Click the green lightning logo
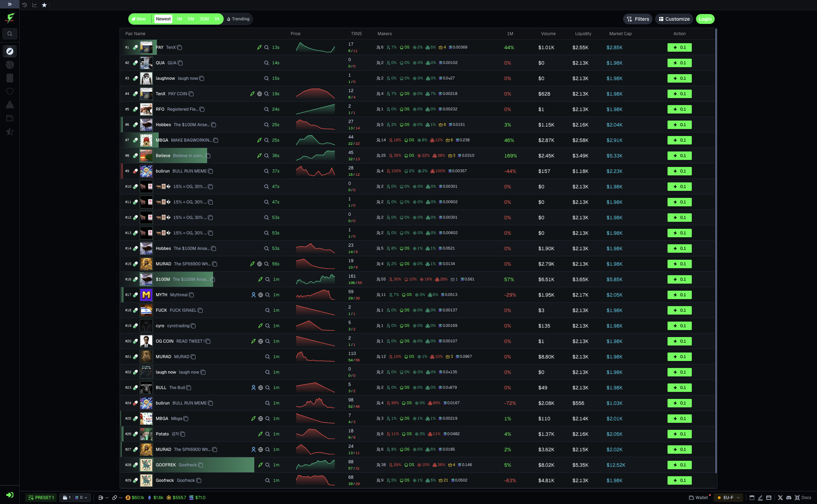Viewport: 817px width, 504px height. point(10,18)
